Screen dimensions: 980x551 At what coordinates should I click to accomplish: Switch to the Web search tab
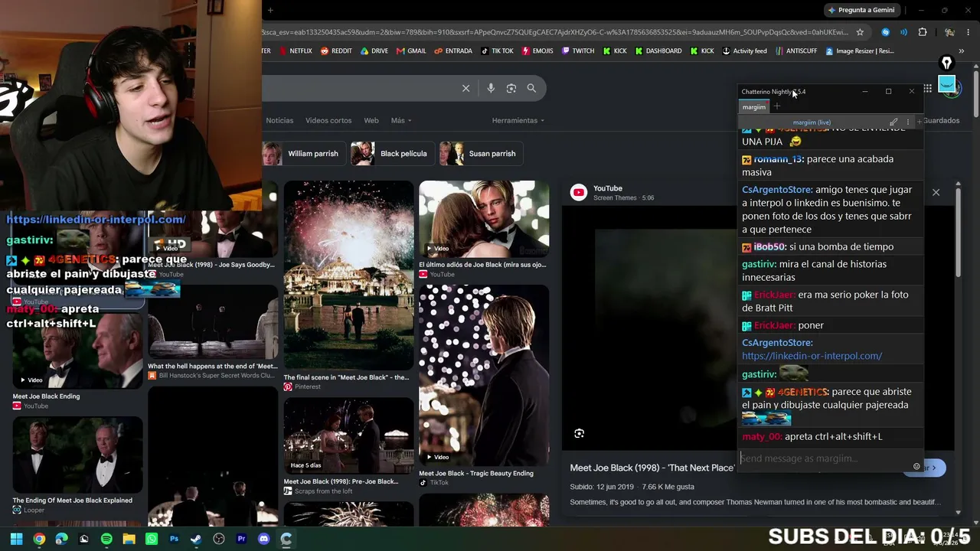371,120
